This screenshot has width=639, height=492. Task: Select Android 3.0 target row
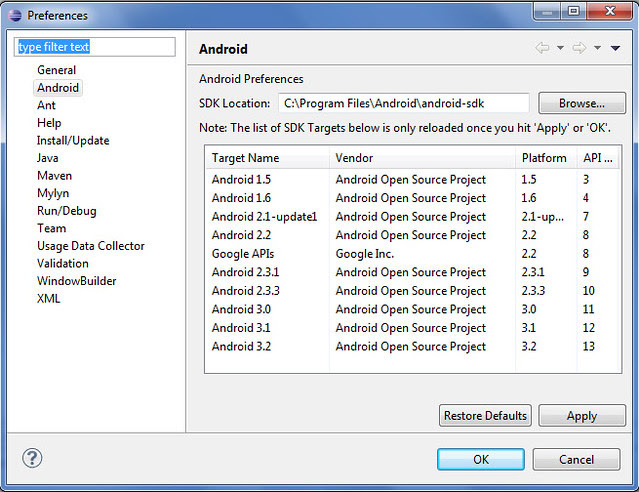[413, 309]
